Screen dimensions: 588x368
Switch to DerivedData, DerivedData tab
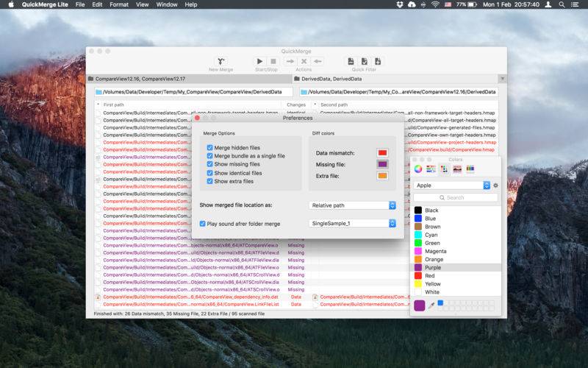pos(395,79)
